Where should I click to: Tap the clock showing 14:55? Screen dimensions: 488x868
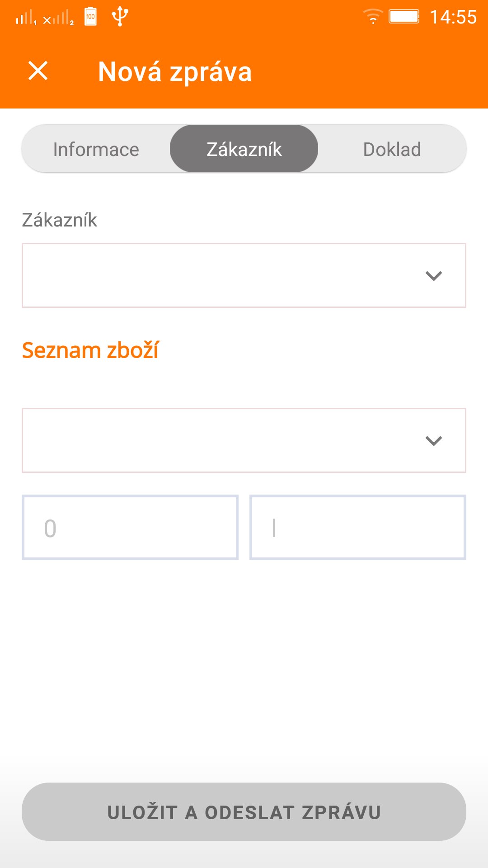(x=453, y=17)
